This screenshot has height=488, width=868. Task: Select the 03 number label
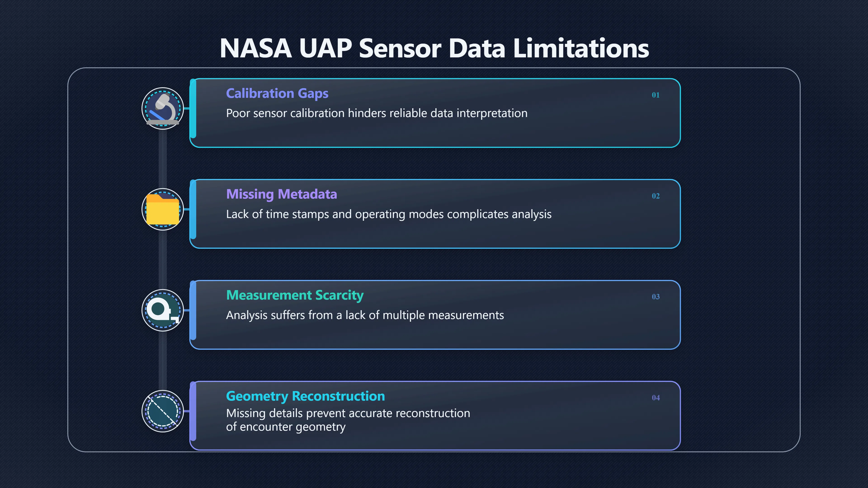[x=655, y=297]
